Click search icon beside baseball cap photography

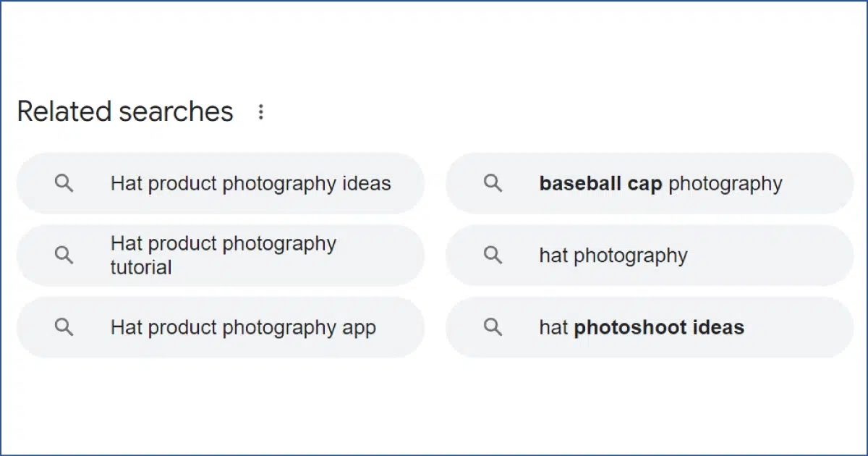493,184
